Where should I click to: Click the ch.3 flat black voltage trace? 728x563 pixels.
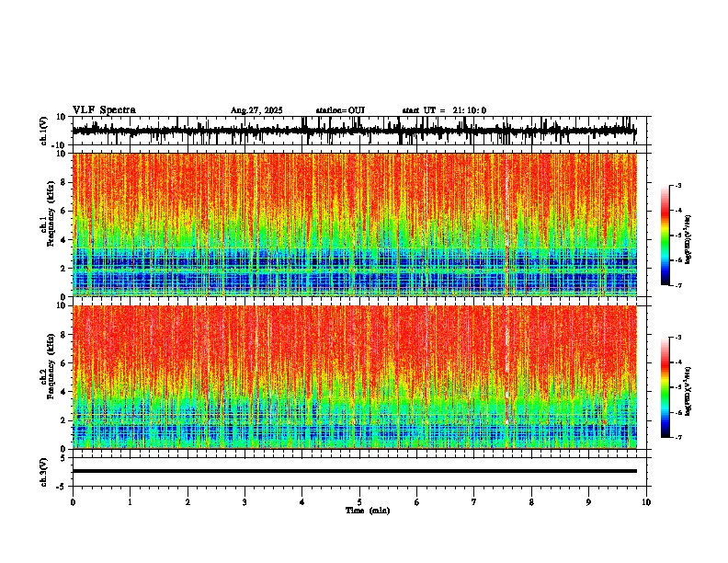pos(354,471)
